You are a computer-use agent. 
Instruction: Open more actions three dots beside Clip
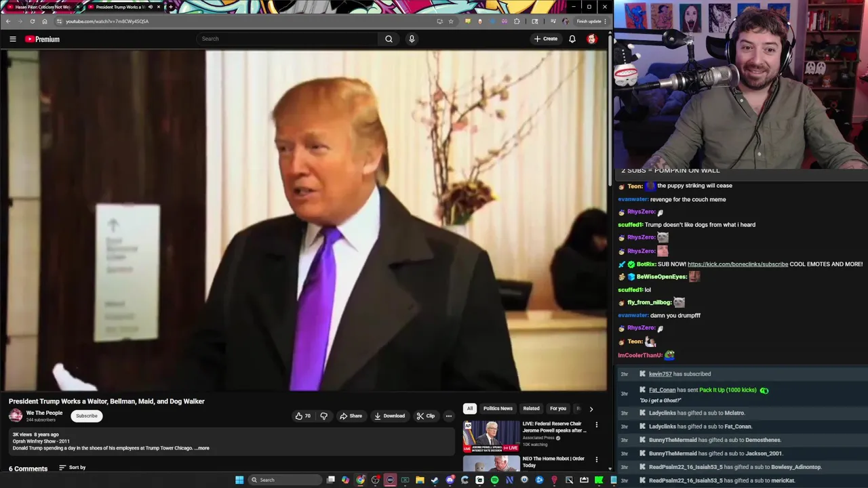[x=448, y=416]
